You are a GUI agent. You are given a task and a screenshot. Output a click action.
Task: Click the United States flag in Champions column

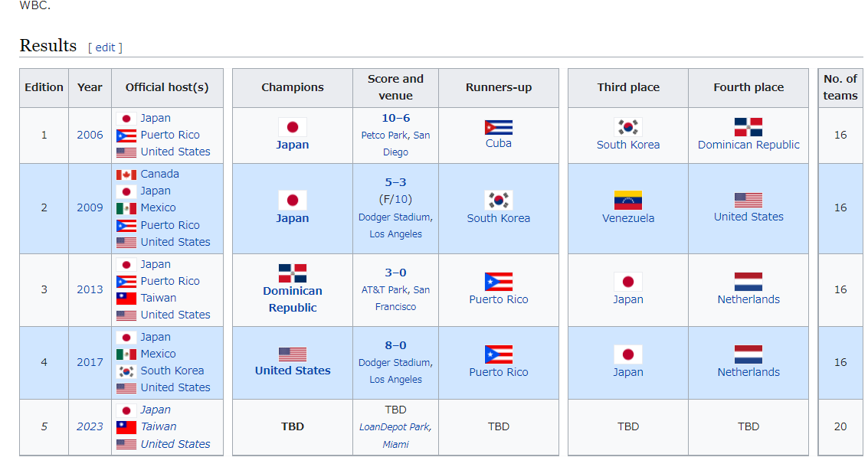coord(293,354)
